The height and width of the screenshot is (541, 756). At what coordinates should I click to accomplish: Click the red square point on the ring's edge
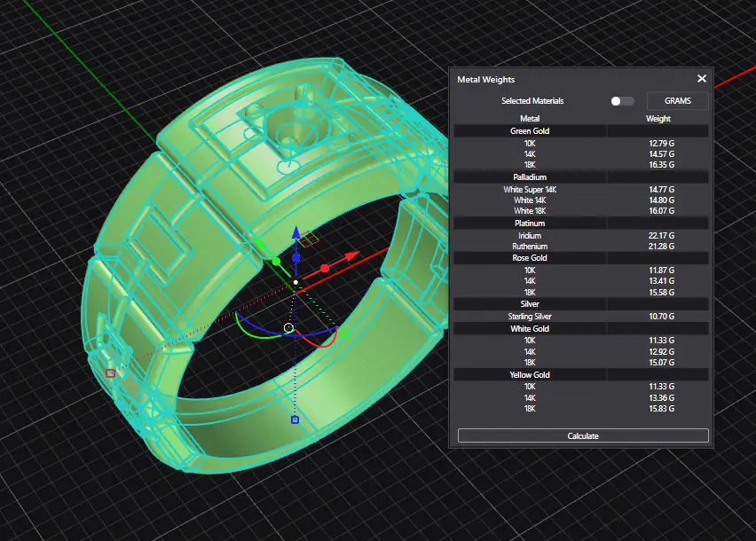point(110,373)
